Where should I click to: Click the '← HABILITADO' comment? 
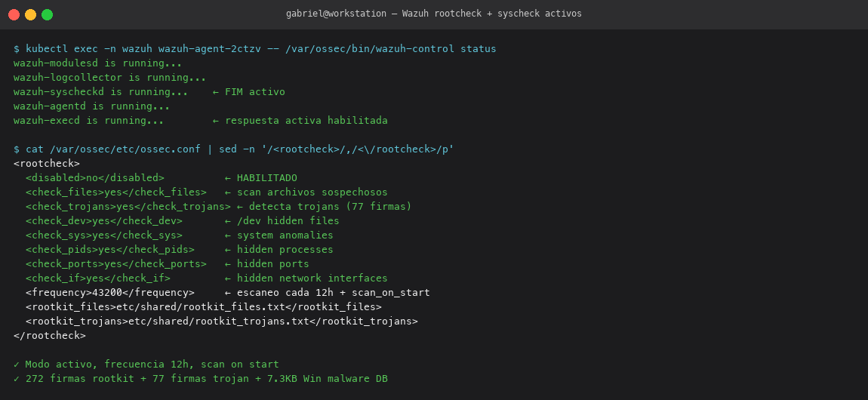(x=260, y=178)
